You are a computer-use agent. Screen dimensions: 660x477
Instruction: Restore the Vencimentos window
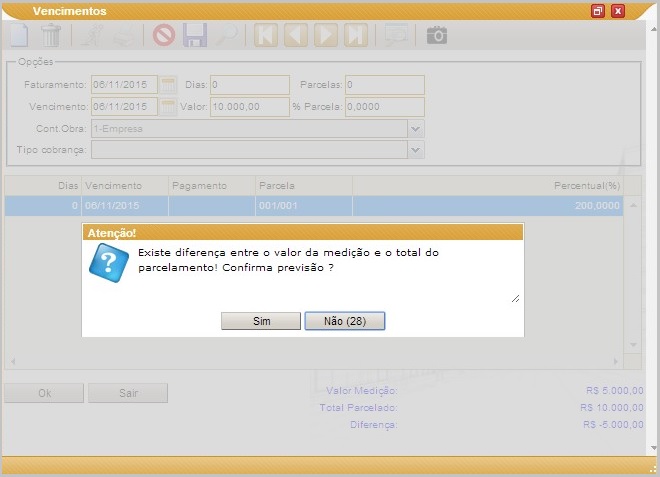(x=598, y=11)
